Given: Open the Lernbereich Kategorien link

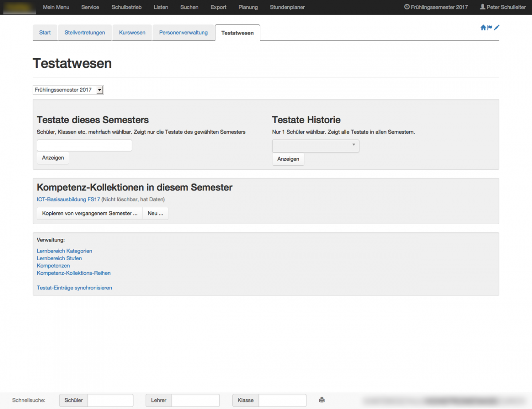Looking at the screenshot, I should pos(64,251).
